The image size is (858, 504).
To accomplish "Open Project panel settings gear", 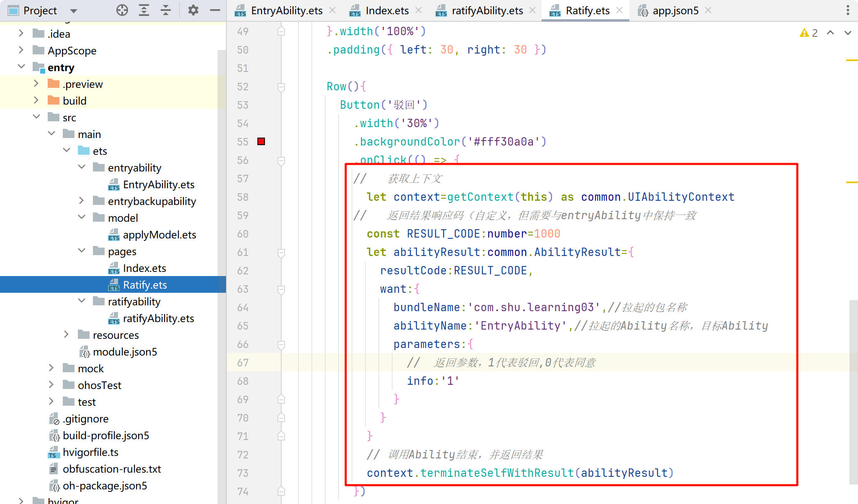I will click(x=193, y=10).
